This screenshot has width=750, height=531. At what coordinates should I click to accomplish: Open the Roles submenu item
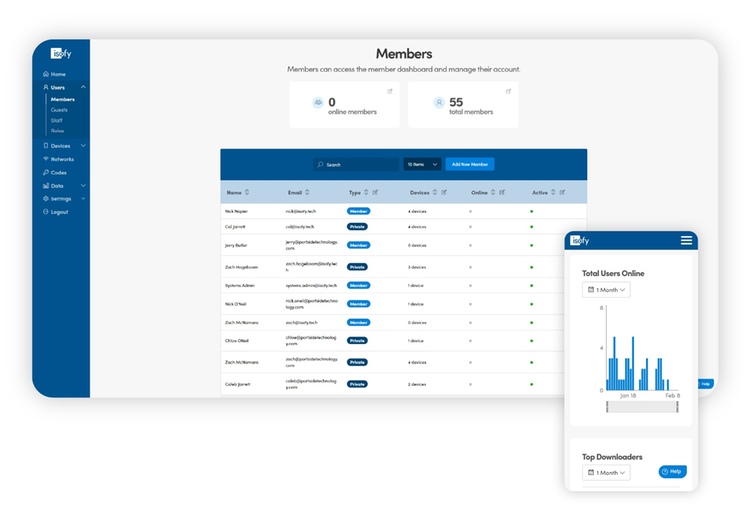point(57,131)
